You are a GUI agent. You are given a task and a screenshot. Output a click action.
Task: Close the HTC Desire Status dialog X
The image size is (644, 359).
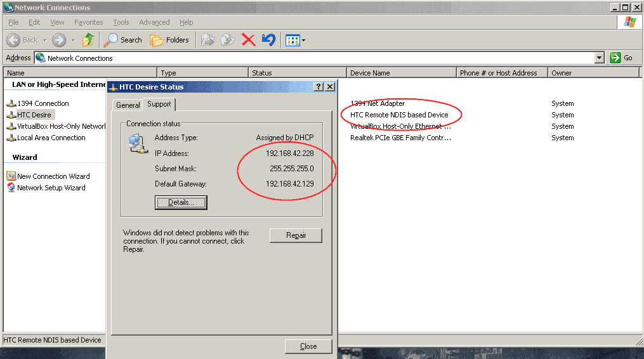click(x=330, y=87)
